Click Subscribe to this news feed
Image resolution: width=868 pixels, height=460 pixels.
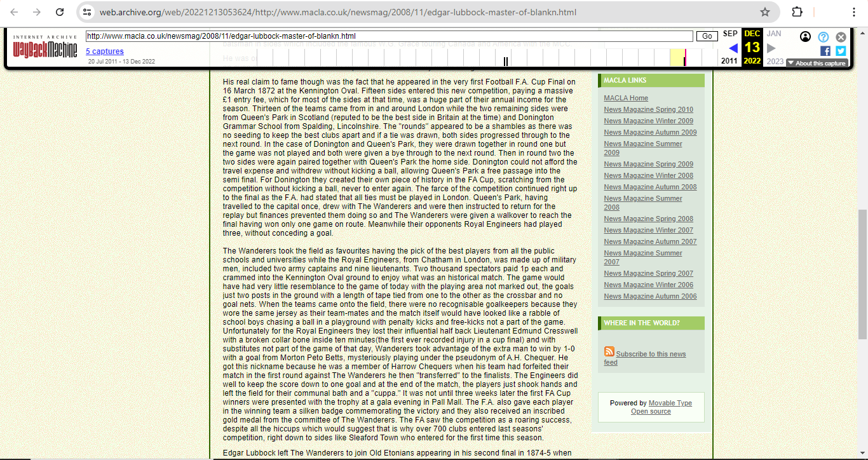click(645, 358)
